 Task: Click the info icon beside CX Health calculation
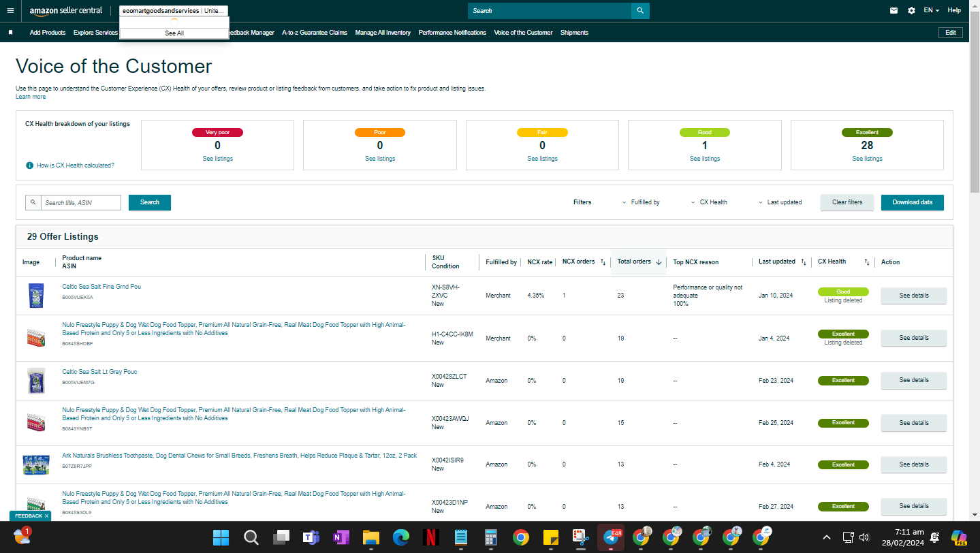(x=30, y=165)
